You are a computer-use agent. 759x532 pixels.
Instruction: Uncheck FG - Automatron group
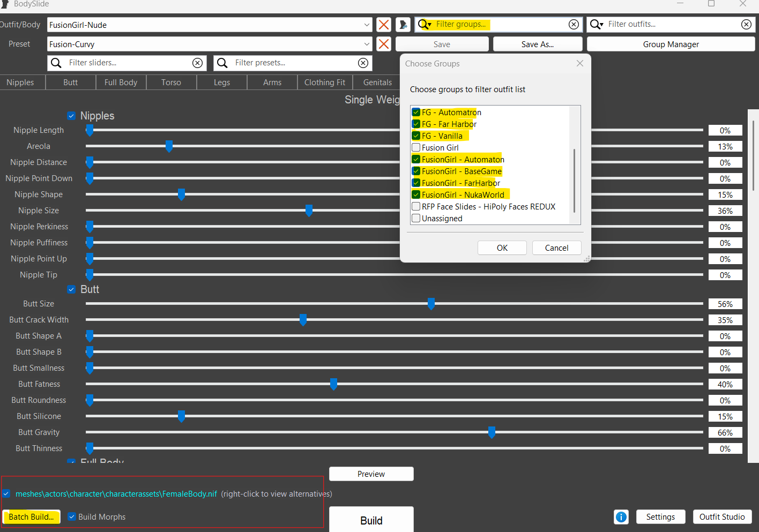pos(416,113)
